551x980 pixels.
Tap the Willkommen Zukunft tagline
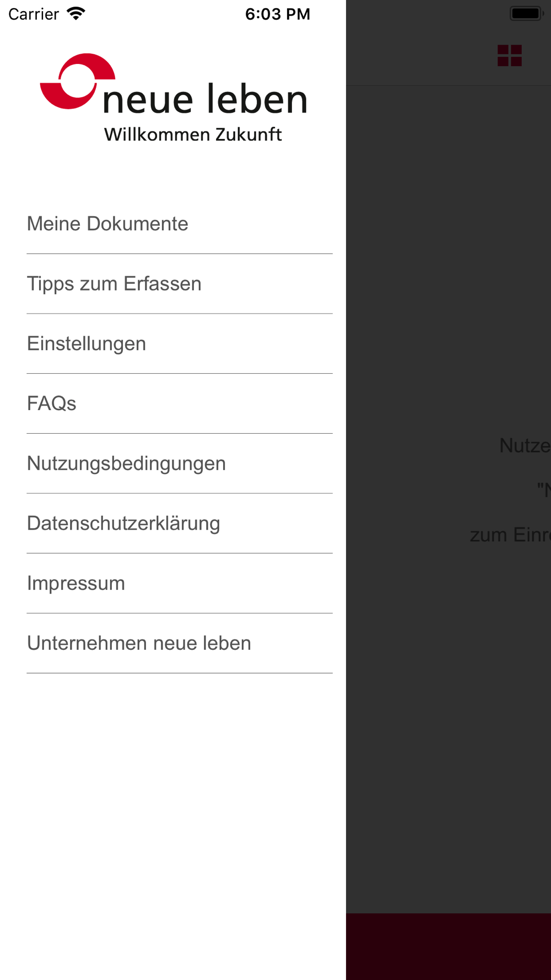tap(193, 134)
